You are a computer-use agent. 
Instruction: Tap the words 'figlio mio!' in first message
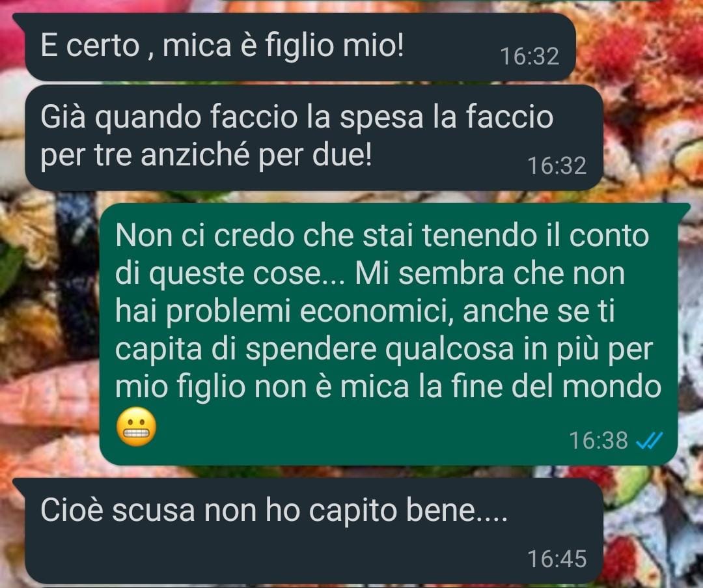coord(335,46)
